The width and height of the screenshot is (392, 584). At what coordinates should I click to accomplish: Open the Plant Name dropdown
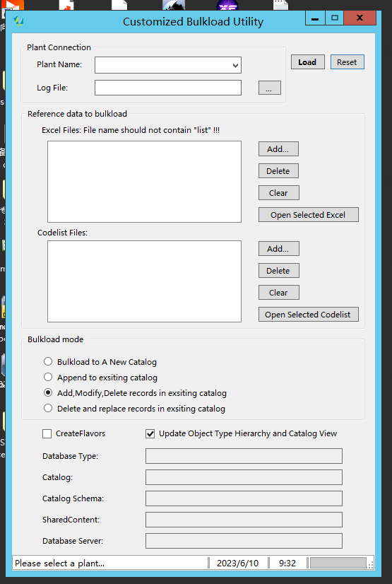click(x=235, y=65)
